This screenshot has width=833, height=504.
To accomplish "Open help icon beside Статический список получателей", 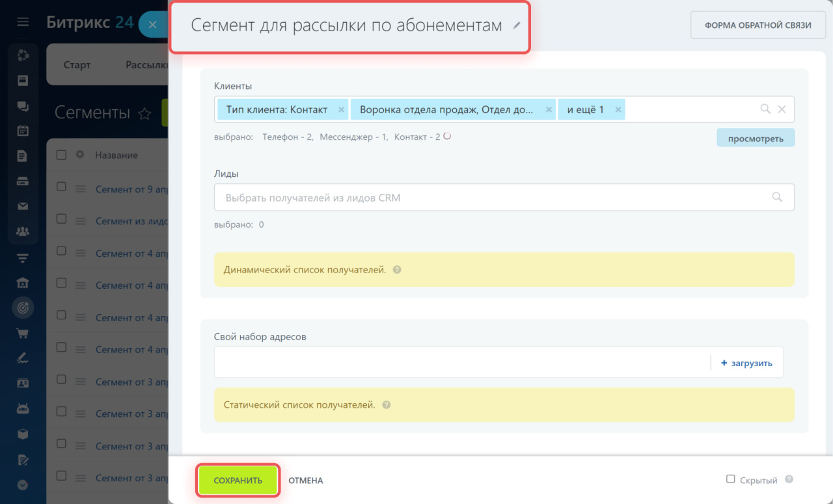I will [x=386, y=405].
